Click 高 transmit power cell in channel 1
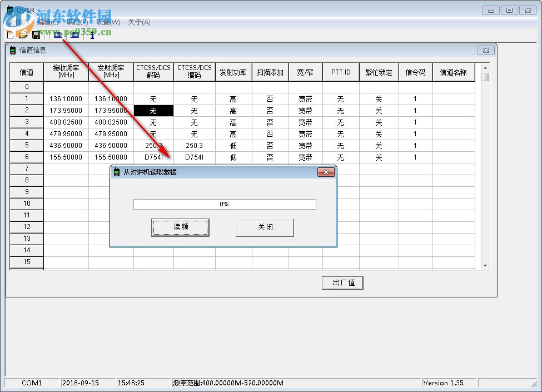 (x=233, y=99)
